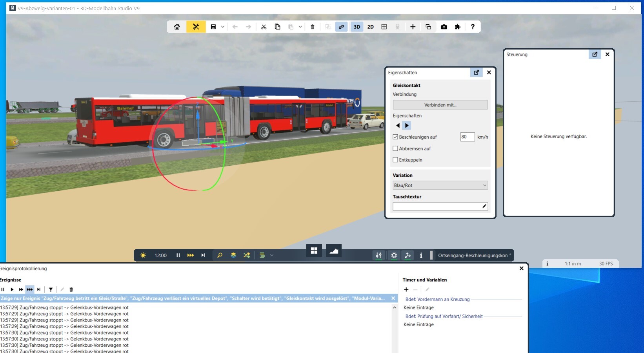
Task: Open the Variation 'Blau/Rot' dropdown
Action: (440, 185)
